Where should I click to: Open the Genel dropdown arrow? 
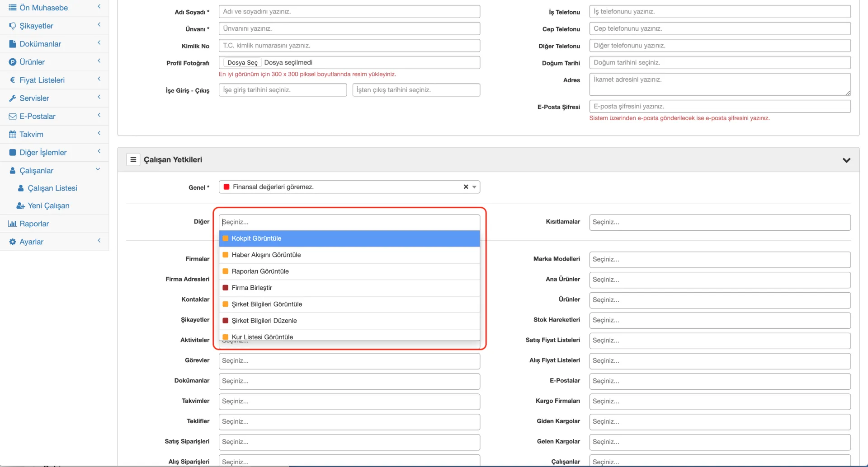point(474,187)
